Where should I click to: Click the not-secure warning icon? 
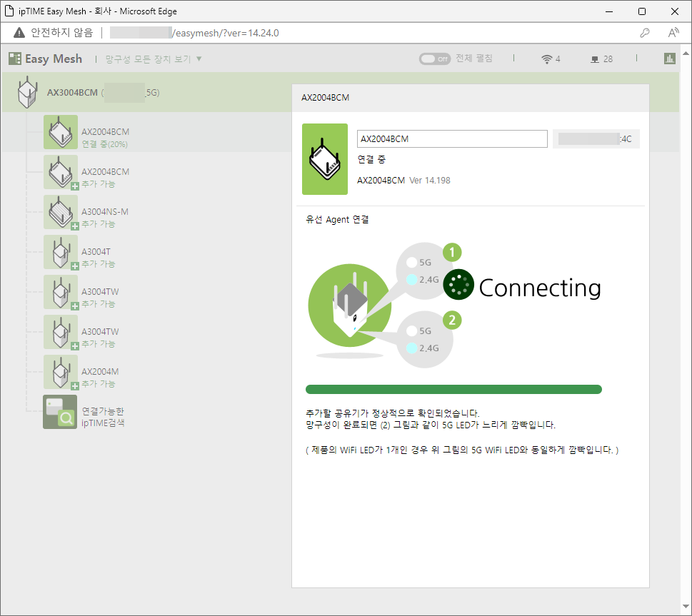tap(19, 33)
